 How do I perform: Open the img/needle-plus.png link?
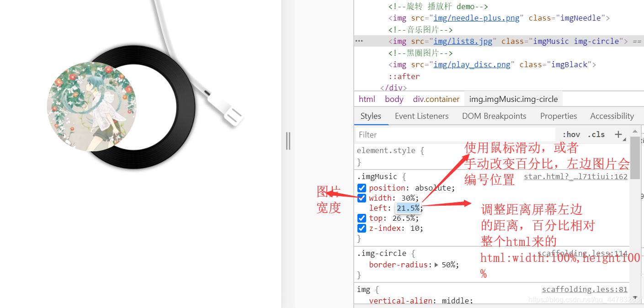tap(477, 18)
